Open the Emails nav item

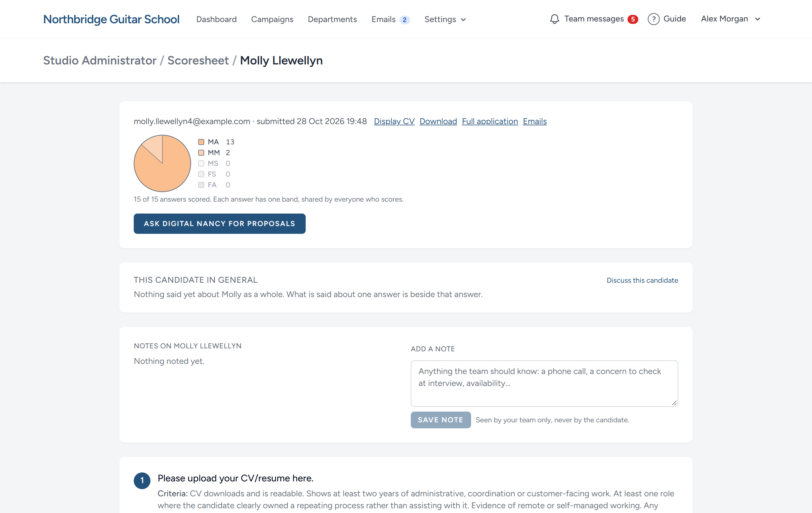(383, 19)
